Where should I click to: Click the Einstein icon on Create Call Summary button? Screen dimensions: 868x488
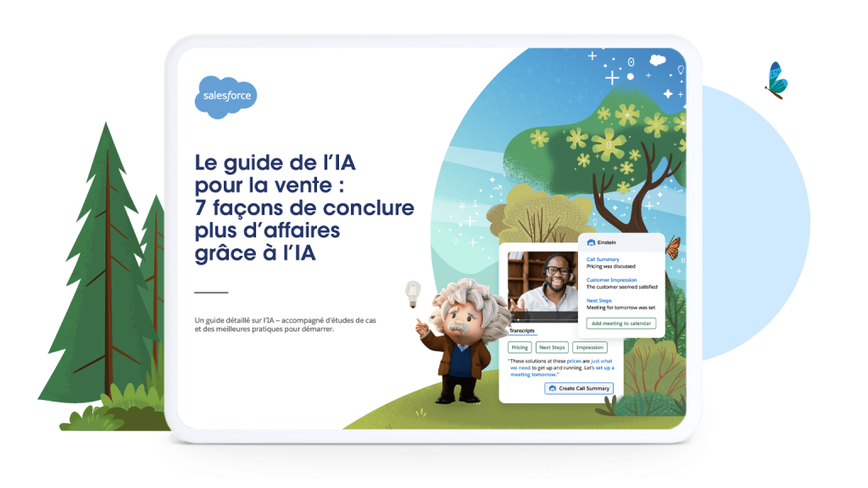(551, 389)
